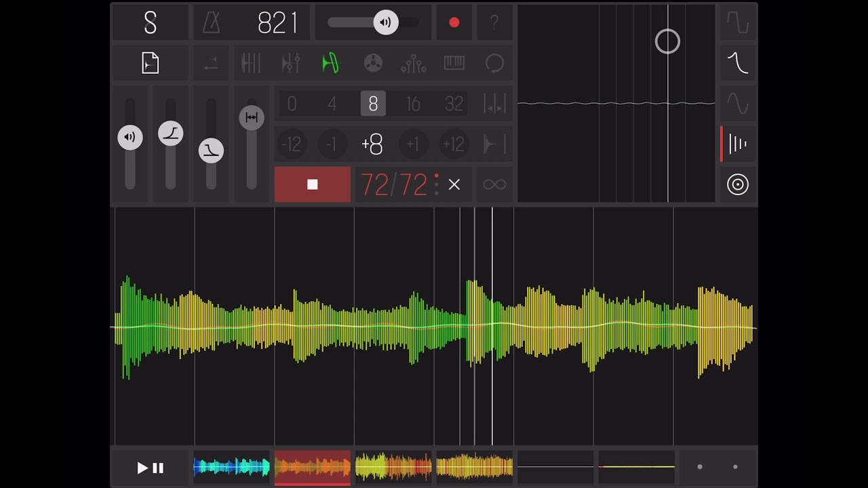Open the piano keyboard view

pos(454,63)
